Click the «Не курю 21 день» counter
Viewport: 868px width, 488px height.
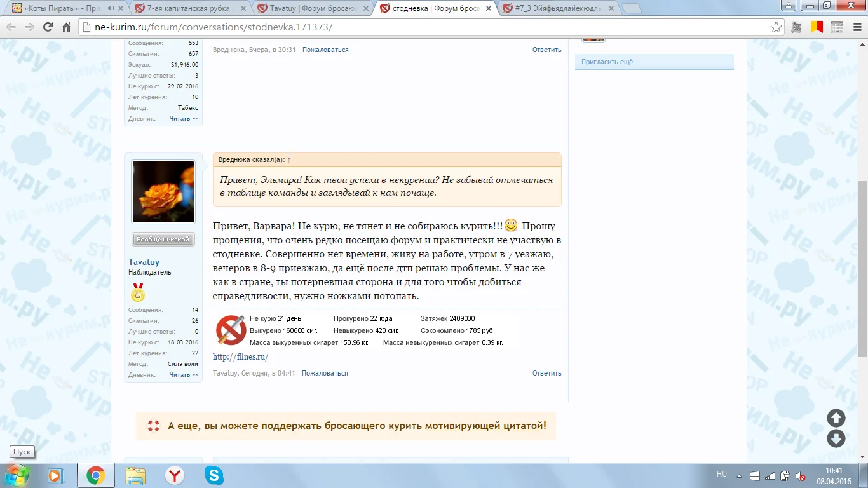click(x=276, y=318)
